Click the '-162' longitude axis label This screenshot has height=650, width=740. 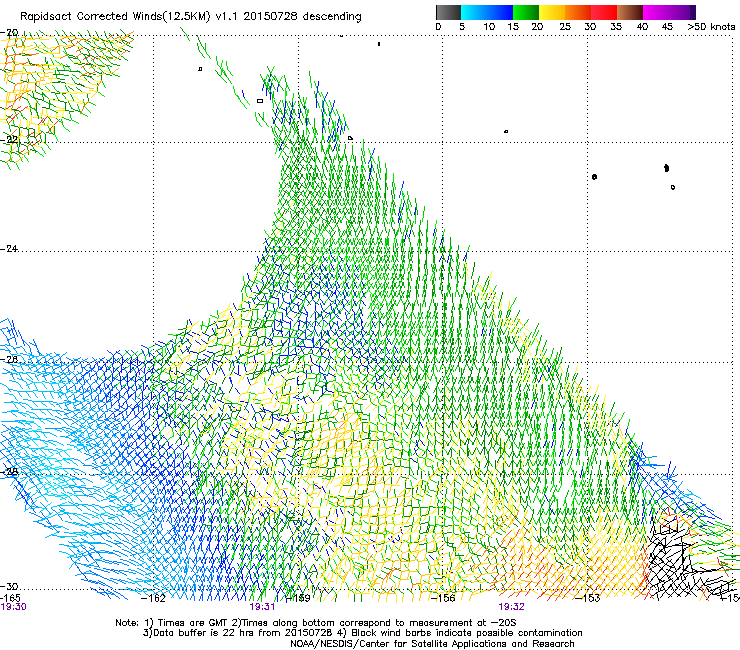coord(153,598)
